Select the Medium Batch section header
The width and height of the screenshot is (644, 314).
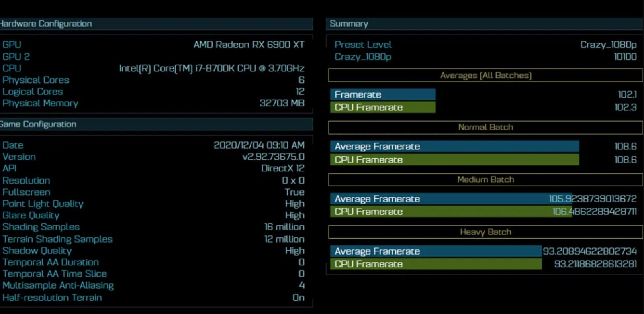[485, 179]
